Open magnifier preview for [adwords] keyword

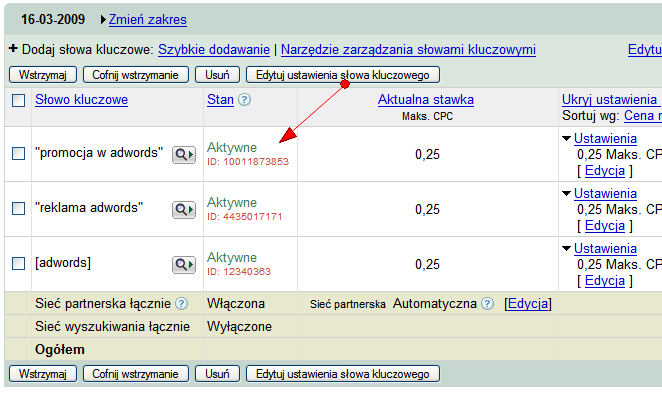[184, 265]
